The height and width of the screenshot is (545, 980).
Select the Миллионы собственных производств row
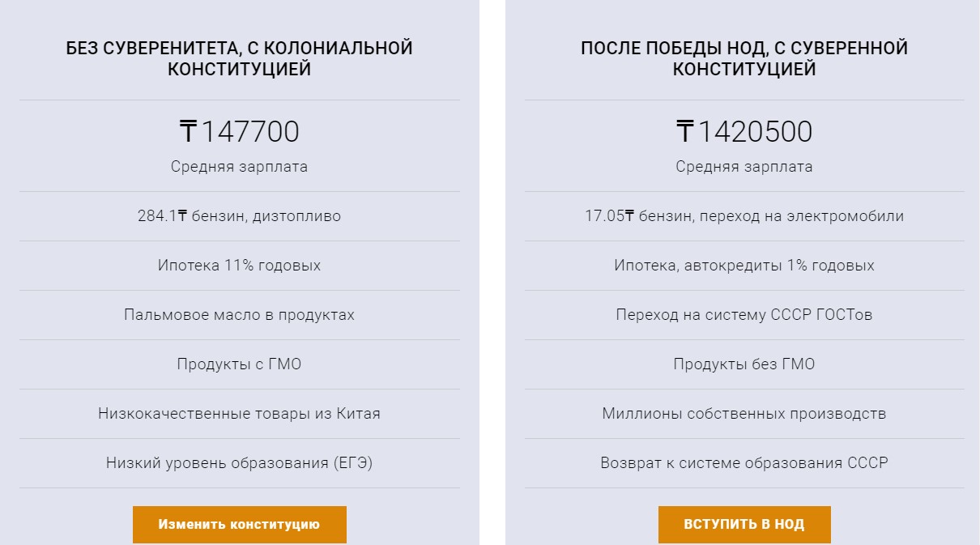pyautogui.click(x=744, y=414)
